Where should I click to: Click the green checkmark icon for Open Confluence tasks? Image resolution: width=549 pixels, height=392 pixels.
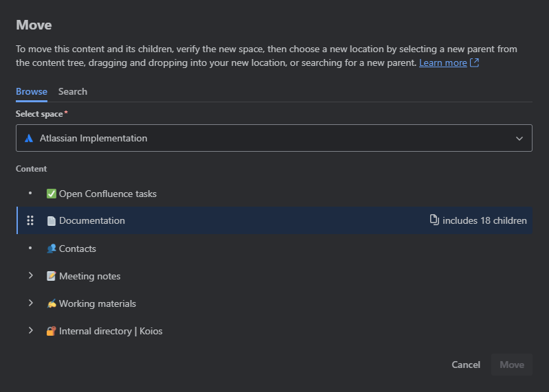51,194
